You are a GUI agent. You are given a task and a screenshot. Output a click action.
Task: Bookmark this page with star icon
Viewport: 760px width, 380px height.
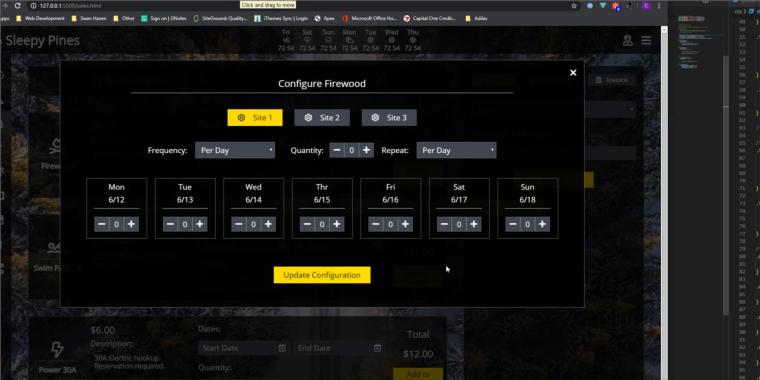pyautogui.click(x=574, y=6)
